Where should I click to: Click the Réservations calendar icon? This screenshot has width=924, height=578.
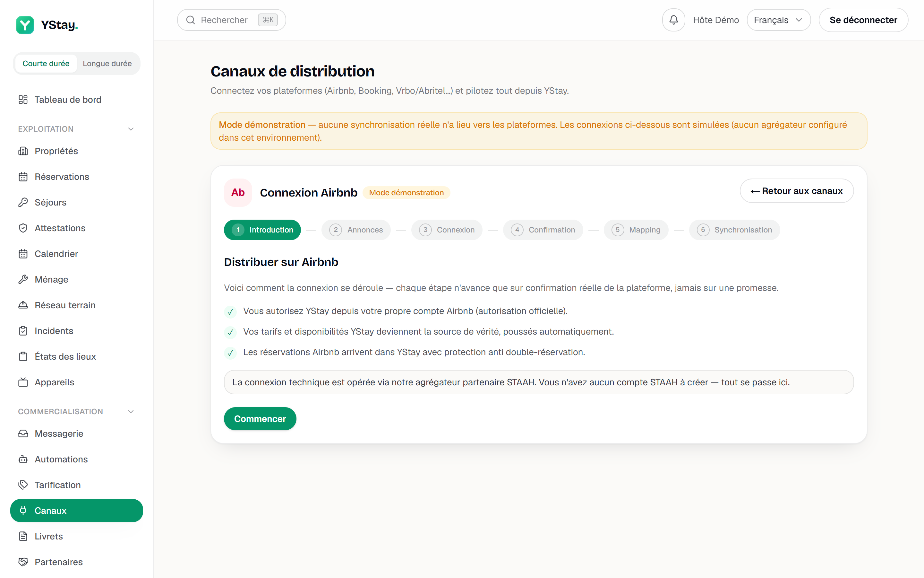coord(23,177)
